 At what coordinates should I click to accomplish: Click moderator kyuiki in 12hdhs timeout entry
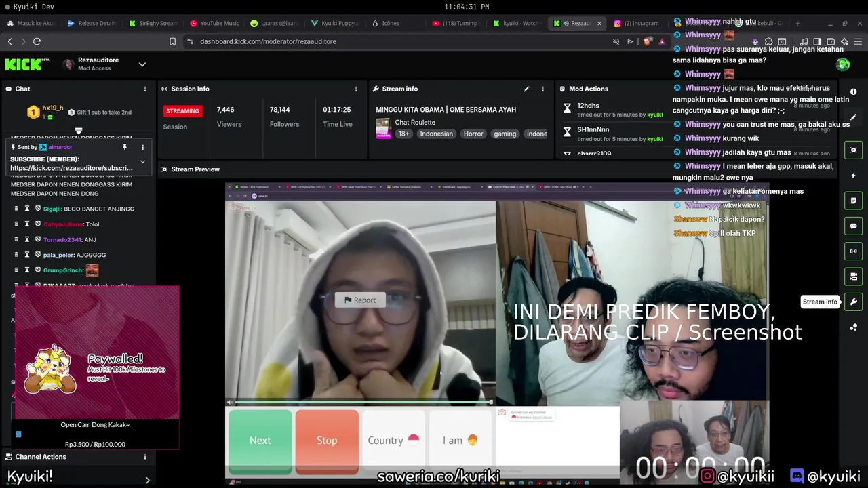[654, 115]
